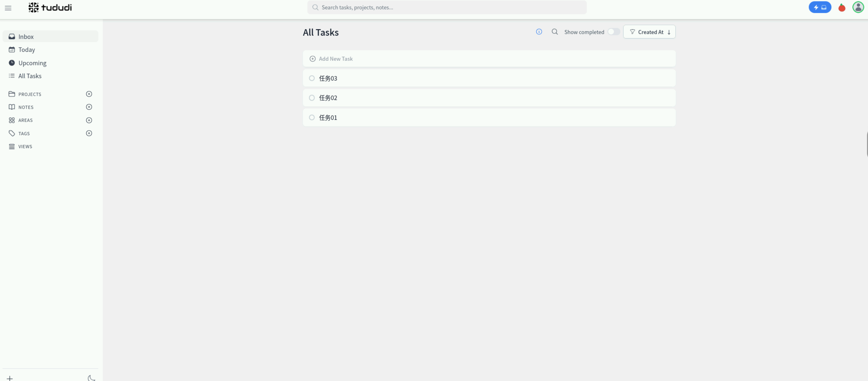This screenshot has height=381, width=868.
Task: Open the Notes section
Action: point(26,107)
